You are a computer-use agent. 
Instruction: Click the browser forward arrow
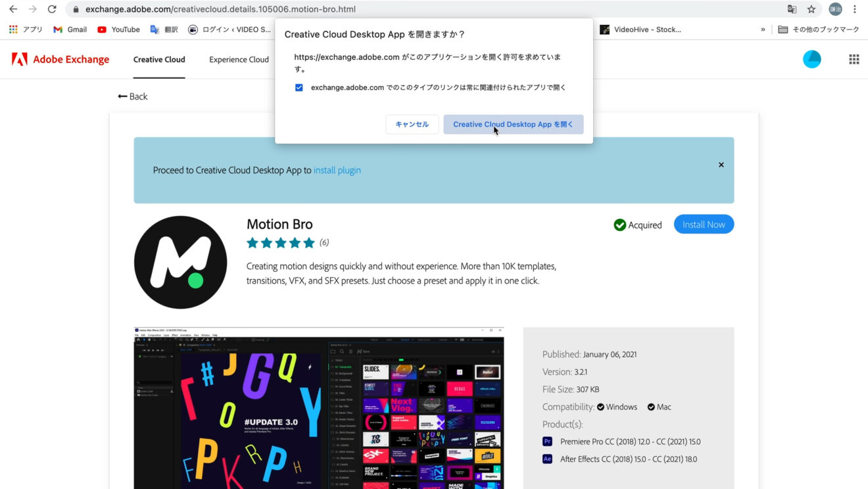33,9
